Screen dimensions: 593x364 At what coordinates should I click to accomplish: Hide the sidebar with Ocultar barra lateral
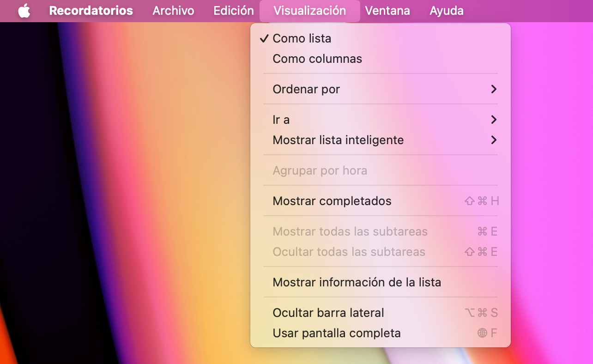(x=328, y=313)
